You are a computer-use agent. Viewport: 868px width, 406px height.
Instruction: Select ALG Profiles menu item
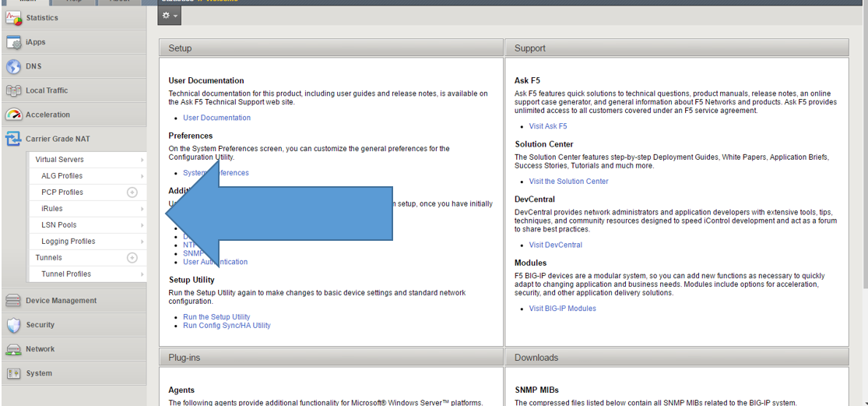tap(61, 176)
